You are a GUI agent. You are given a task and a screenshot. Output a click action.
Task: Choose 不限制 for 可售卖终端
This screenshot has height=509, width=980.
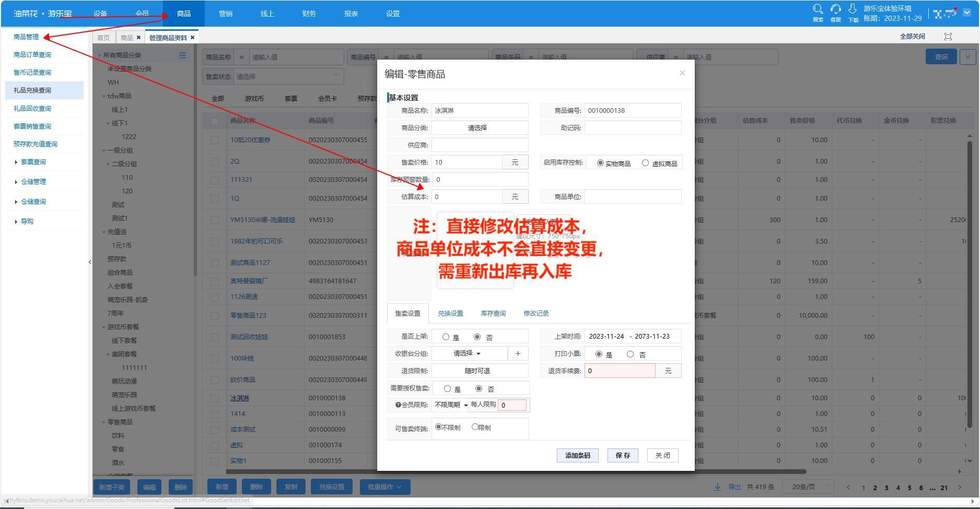[438, 427]
